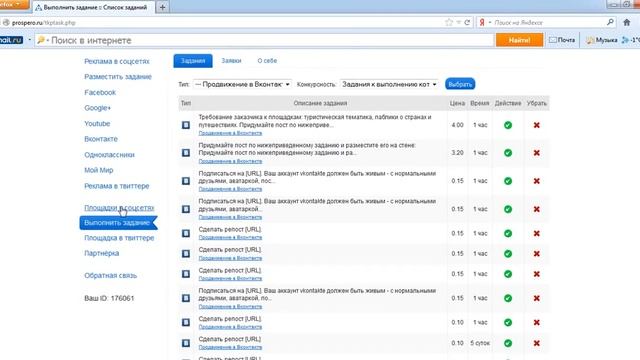Go to browser home page icon

(627, 22)
